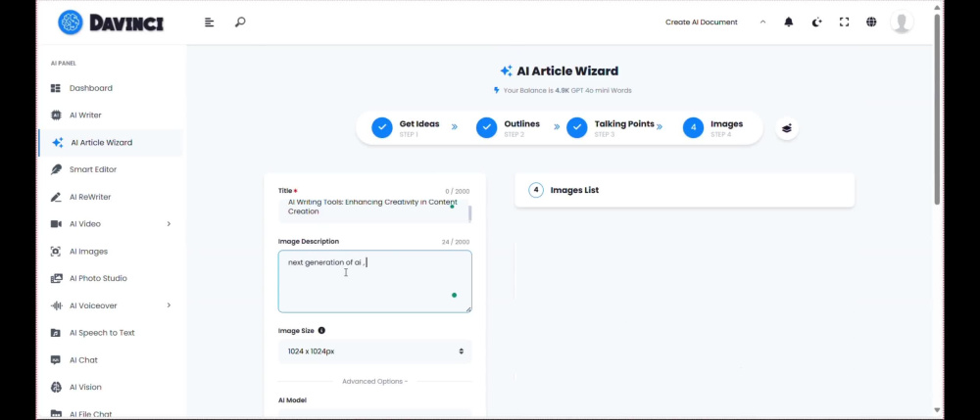Go to Outlines step 2

(508, 128)
